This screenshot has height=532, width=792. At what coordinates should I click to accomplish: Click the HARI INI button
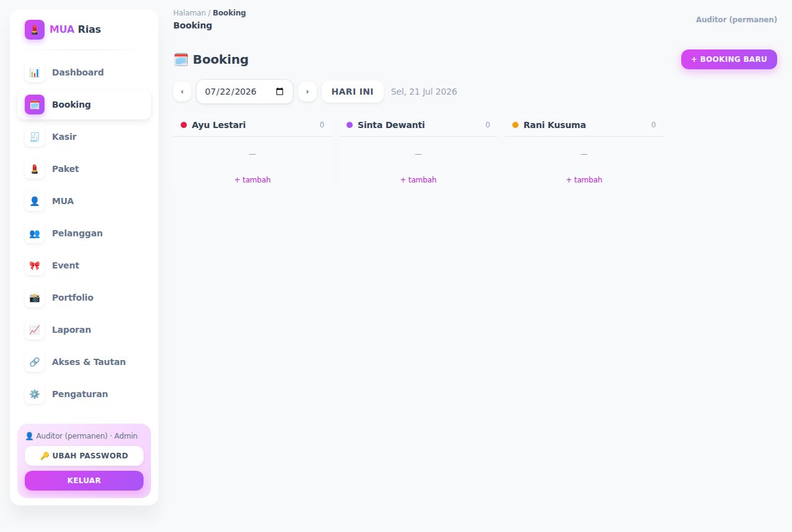point(353,92)
